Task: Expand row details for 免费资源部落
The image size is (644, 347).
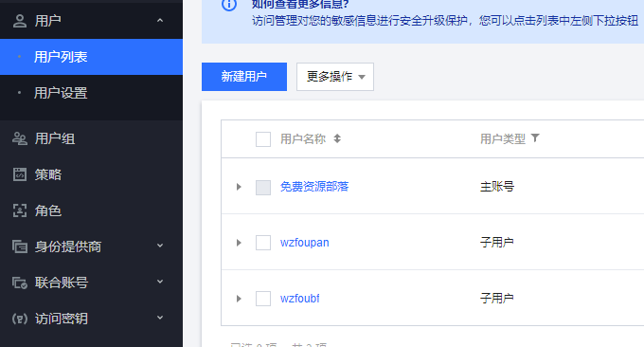Action: click(x=239, y=187)
